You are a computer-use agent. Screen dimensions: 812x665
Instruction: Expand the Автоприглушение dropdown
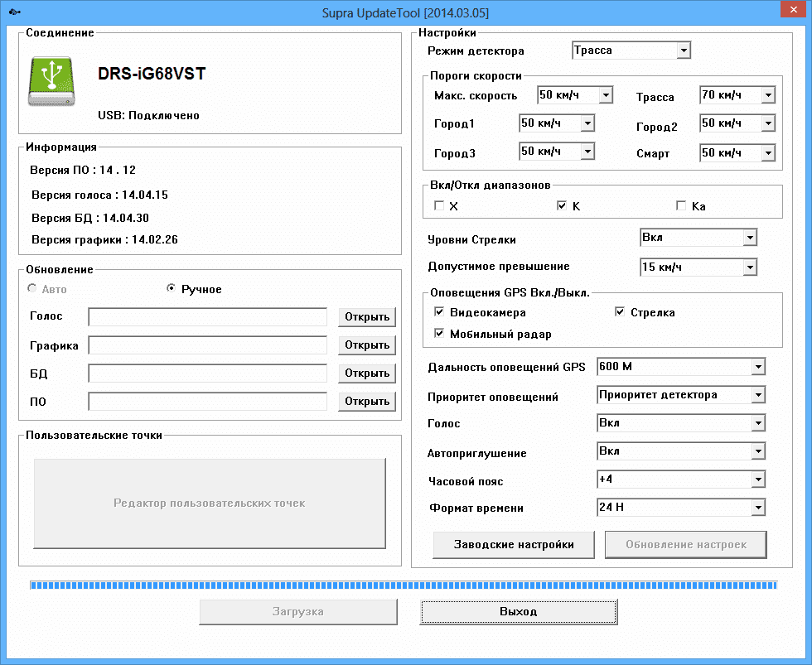[681, 451]
